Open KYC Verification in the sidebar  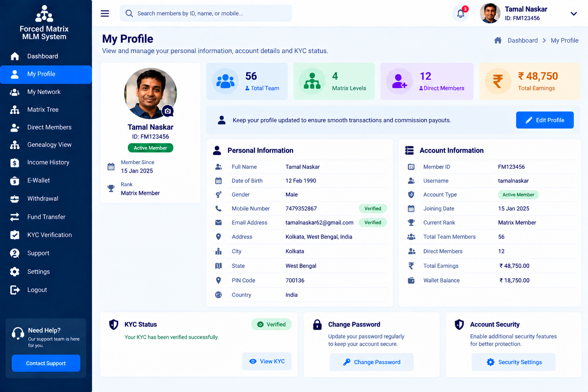tap(46, 235)
